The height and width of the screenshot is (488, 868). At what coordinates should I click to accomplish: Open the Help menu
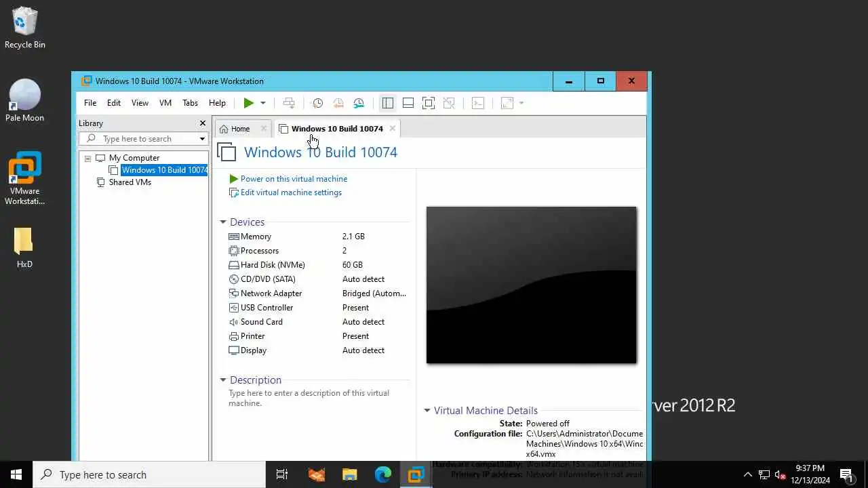pyautogui.click(x=217, y=103)
